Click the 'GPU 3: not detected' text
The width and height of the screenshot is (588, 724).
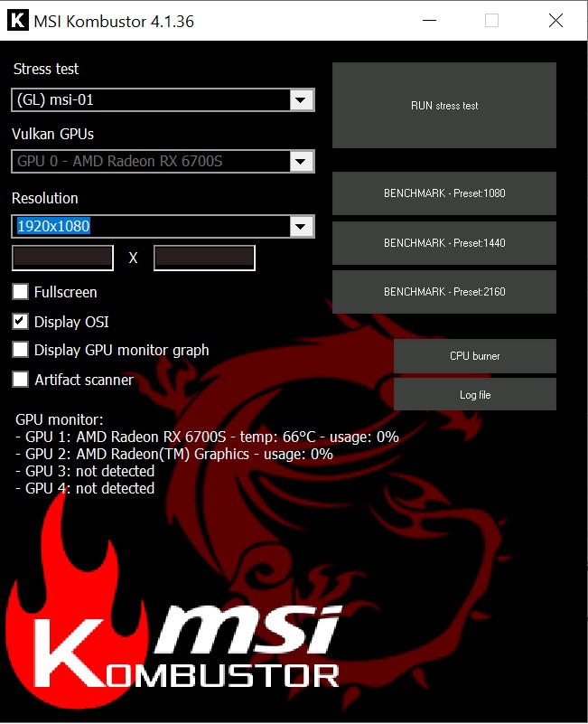click(85, 471)
